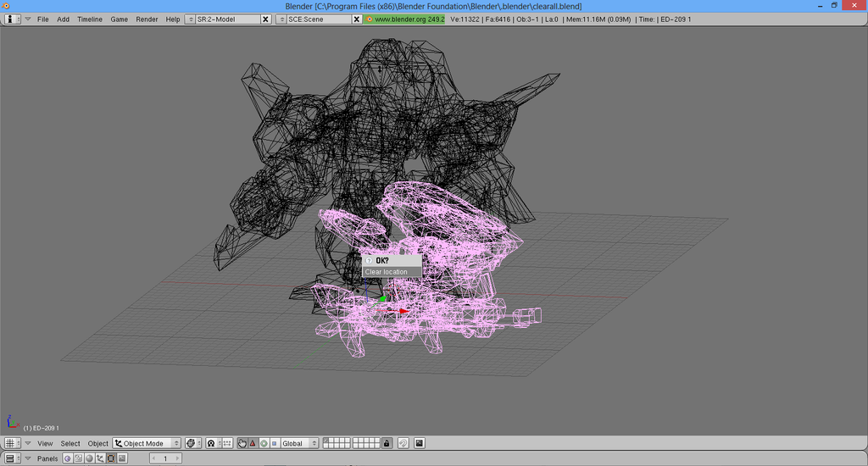868x466 pixels.
Task: Collapse the top header menus triangle
Action: pos(28,19)
